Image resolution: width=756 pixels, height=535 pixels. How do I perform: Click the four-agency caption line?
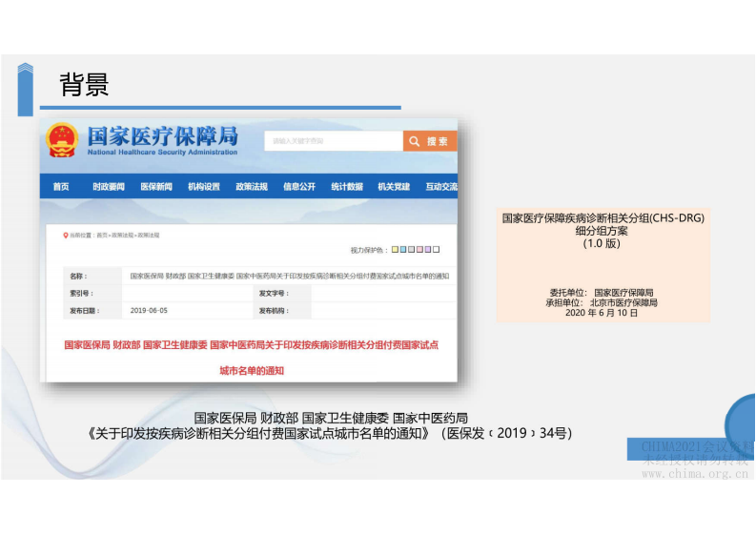(x=331, y=418)
